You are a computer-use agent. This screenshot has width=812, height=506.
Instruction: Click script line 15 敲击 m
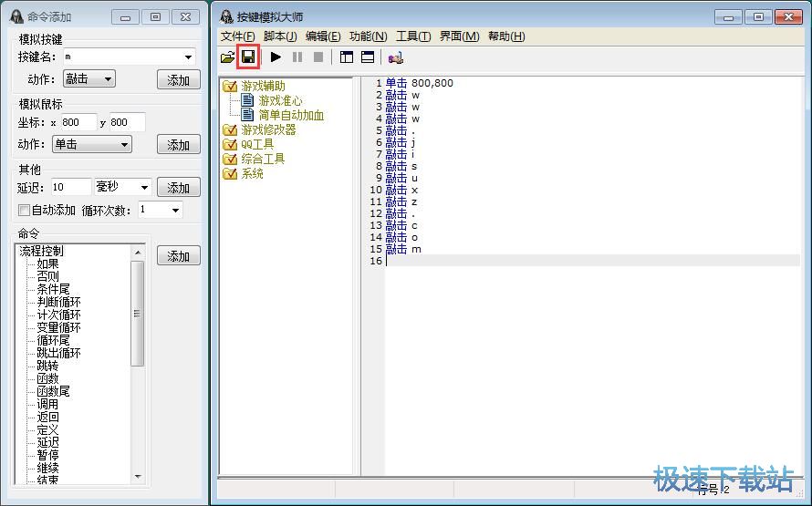tap(404, 249)
